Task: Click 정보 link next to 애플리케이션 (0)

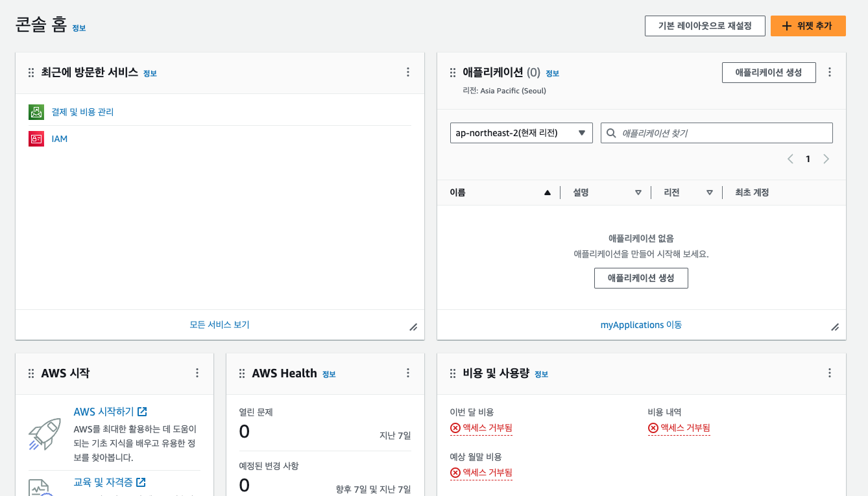Action: pyautogui.click(x=552, y=74)
